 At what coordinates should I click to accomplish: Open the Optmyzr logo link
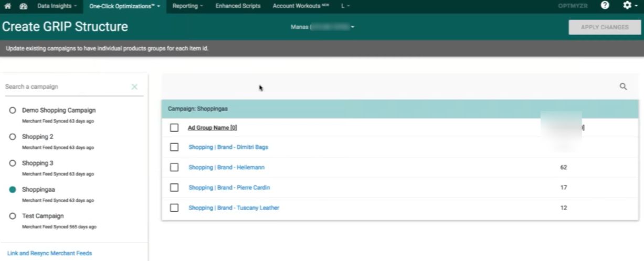click(573, 6)
